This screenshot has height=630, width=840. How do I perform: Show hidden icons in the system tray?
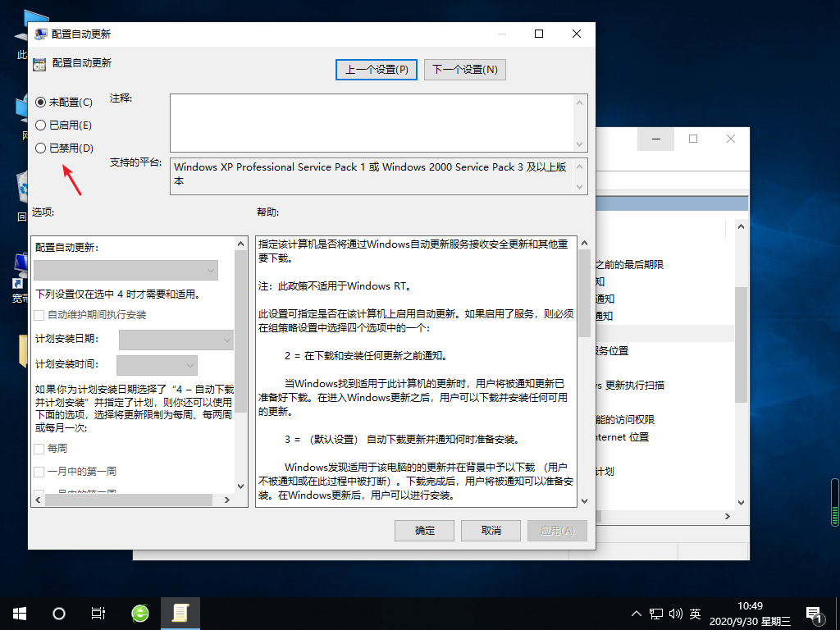click(x=636, y=613)
